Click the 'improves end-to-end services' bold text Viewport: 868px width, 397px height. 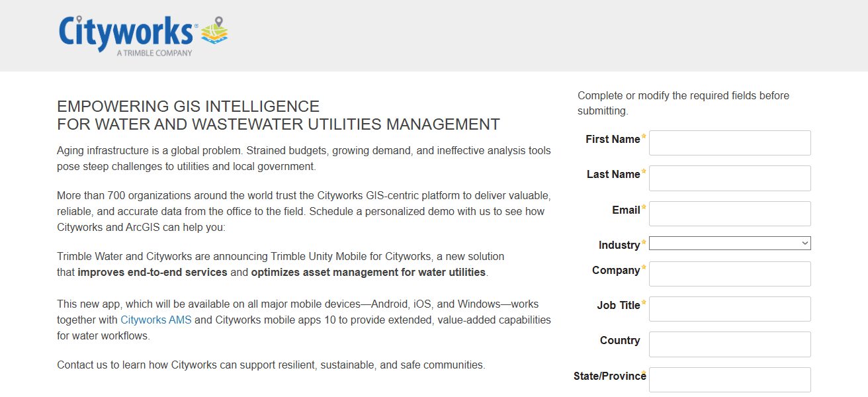click(152, 273)
